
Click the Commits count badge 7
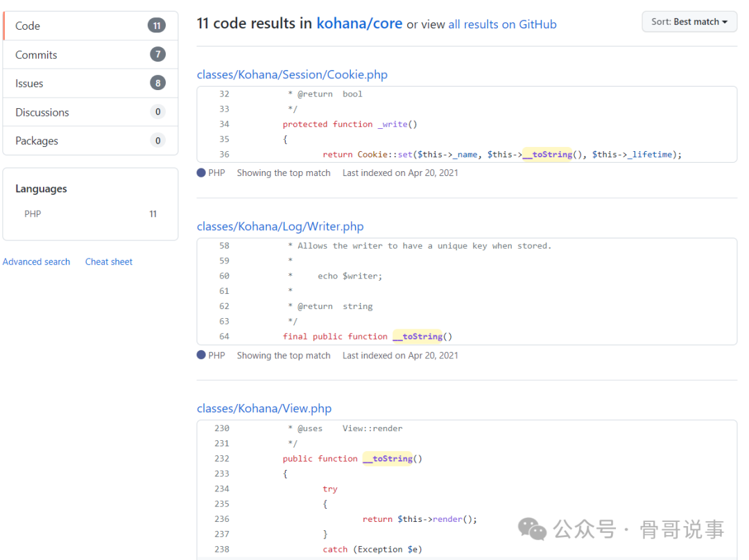tap(157, 55)
